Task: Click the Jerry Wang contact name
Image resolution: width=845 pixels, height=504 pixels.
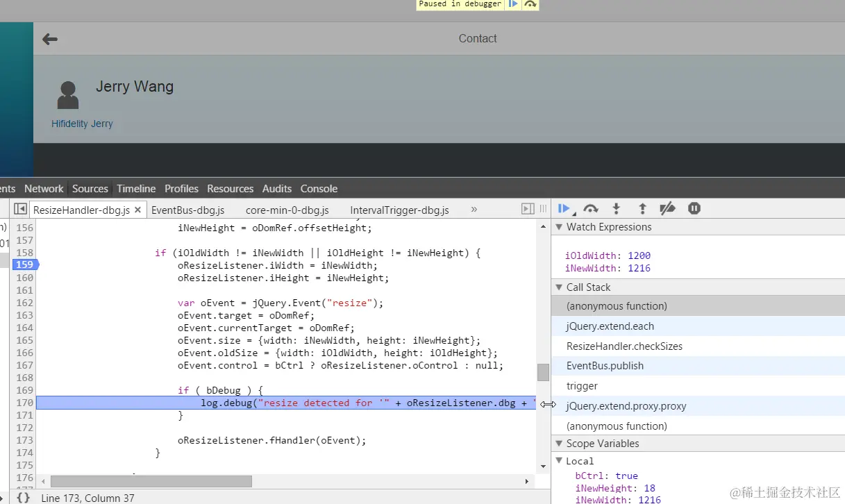Action: pyautogui.click(x=135, y=87)
